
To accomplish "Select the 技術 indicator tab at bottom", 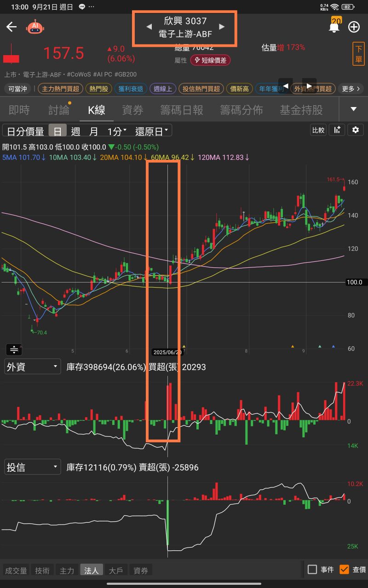I will (42, 571).
